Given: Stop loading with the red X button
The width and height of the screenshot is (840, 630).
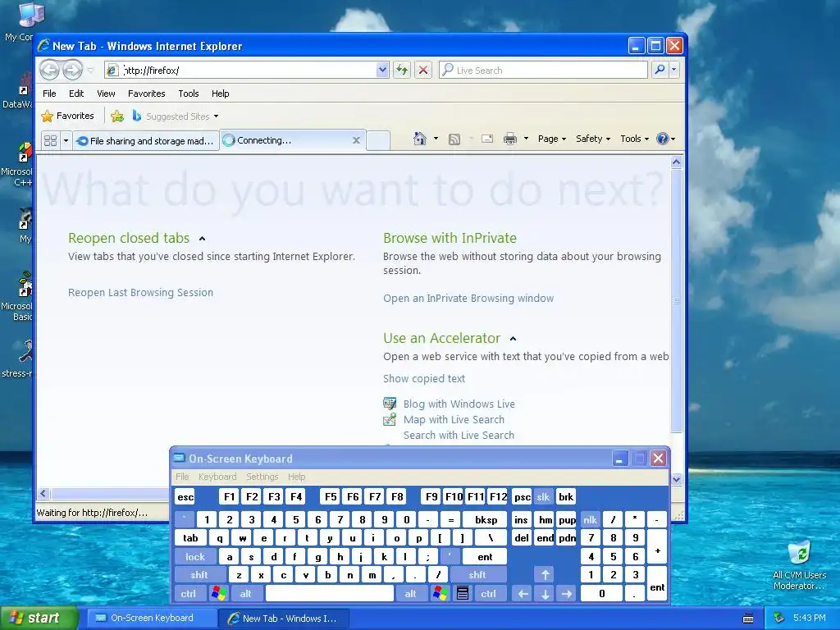Looking at the screenshot, I should click(x=423, y=70).
